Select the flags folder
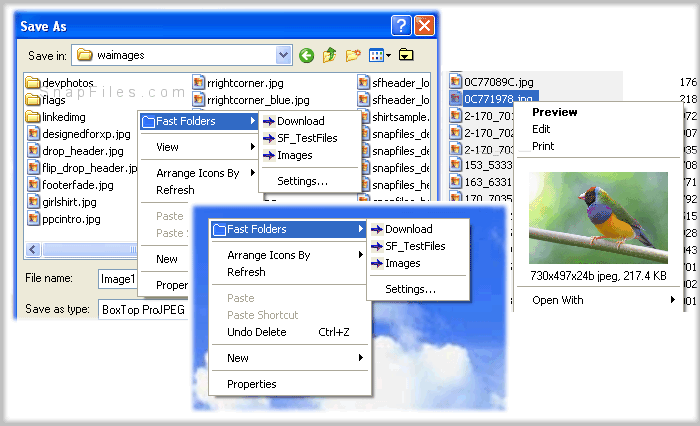Viewport: 700px width, 426px height. [46, 100]
